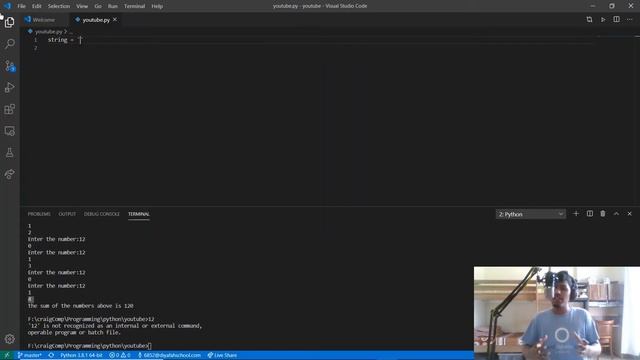The width and height of the screenshot is (640, 360).
Task: Close the terminal panel
Action: click(x=630, y=213)
